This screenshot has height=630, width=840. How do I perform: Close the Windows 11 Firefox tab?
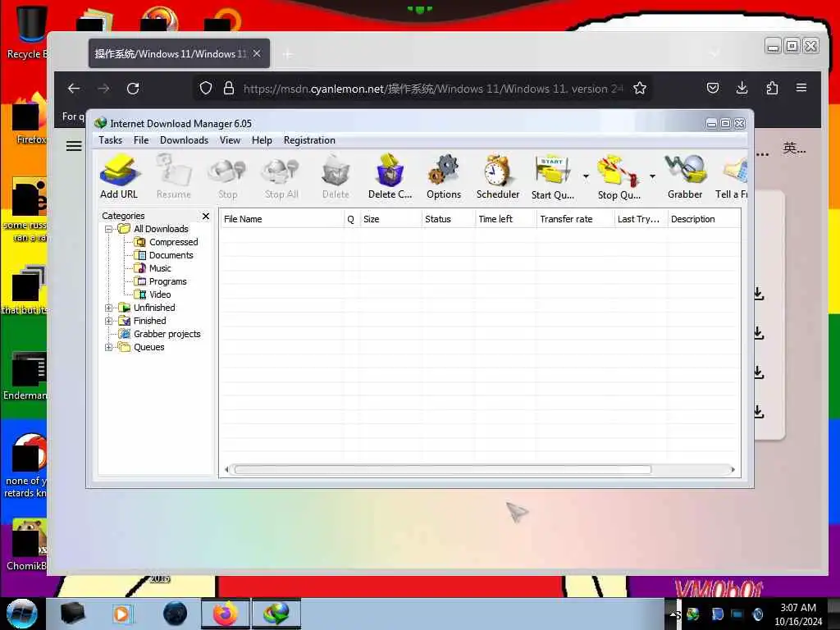(257, 53)
